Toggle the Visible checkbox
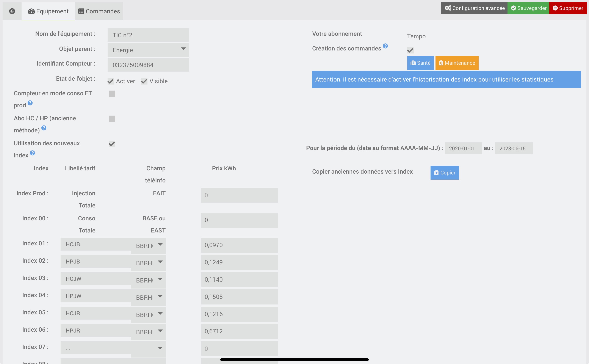This screenshot has width=589, height=364. click(x=144, y=81)
